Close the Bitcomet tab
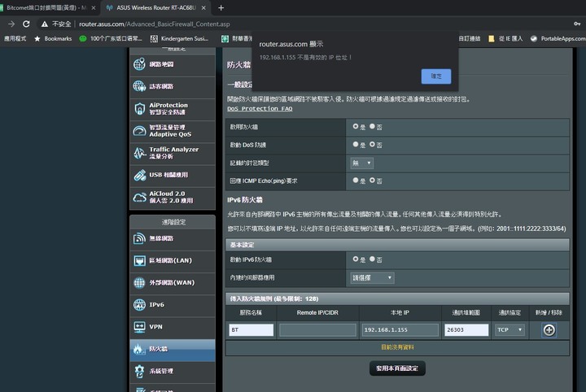 pos(93,8)
